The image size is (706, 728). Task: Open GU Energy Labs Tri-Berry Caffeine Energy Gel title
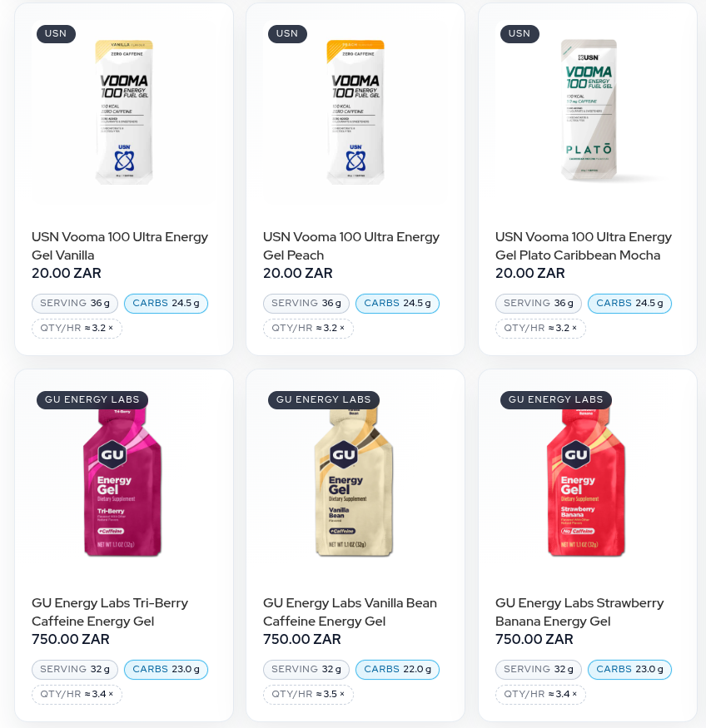click(110, 612)
